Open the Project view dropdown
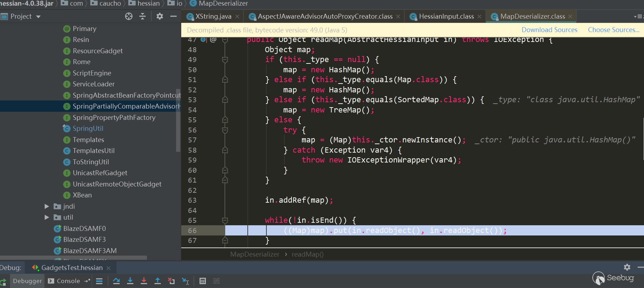Viewport: 644px width, 288px height. point(38,17)
